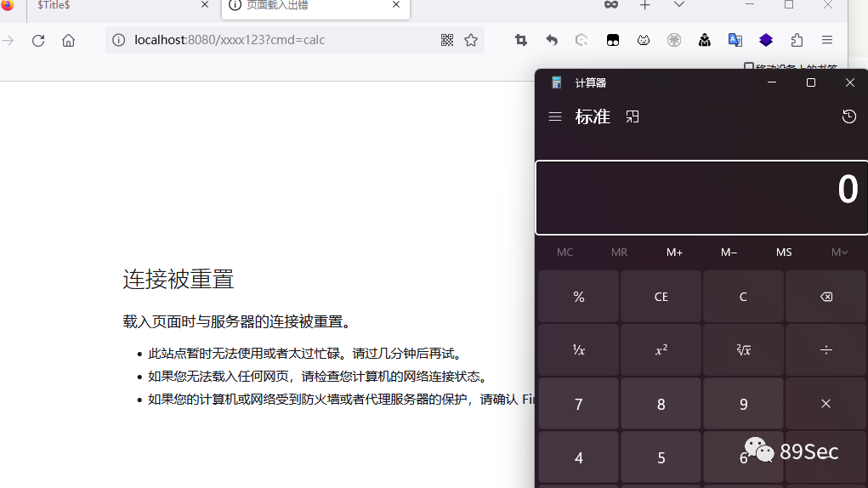This screenshot has width=868, height=488.
Task: Close the 页面载入出错 tab
Action: tap(396, 4)
